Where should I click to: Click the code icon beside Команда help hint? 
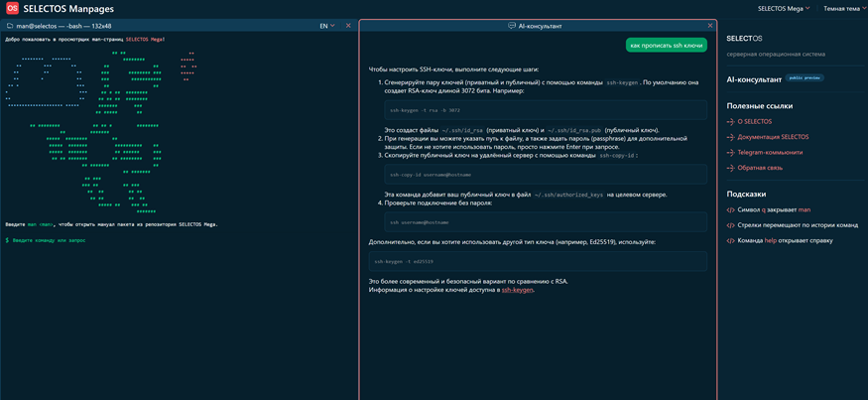(731, 240)
